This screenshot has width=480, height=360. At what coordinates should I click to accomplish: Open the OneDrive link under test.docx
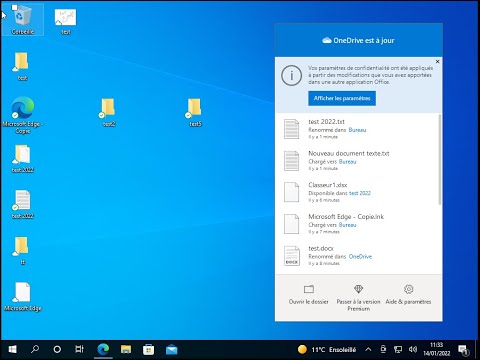pos(360,257)
